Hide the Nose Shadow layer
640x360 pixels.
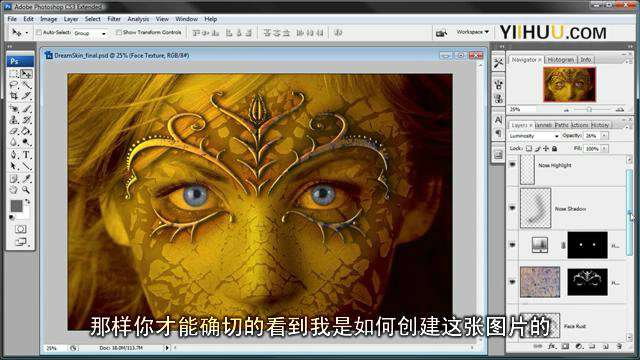pos(512,208)
